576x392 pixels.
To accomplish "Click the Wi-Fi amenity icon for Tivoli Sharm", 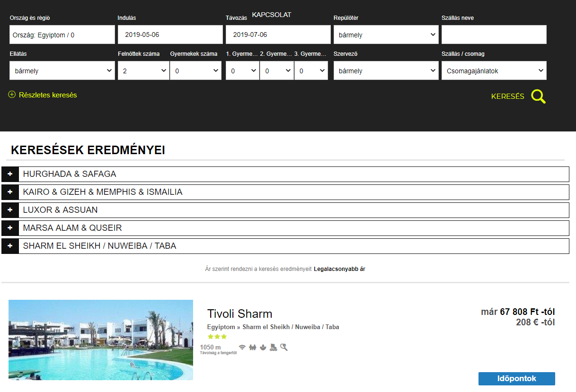I will tap(242, 347).
